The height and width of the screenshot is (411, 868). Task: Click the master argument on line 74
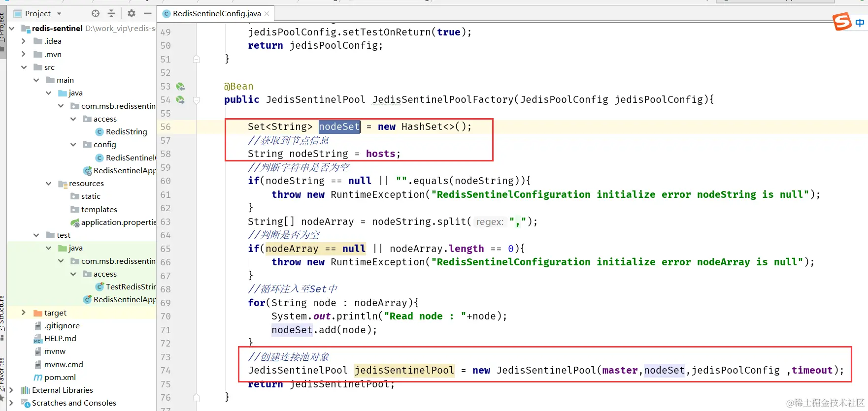point(620,370)
